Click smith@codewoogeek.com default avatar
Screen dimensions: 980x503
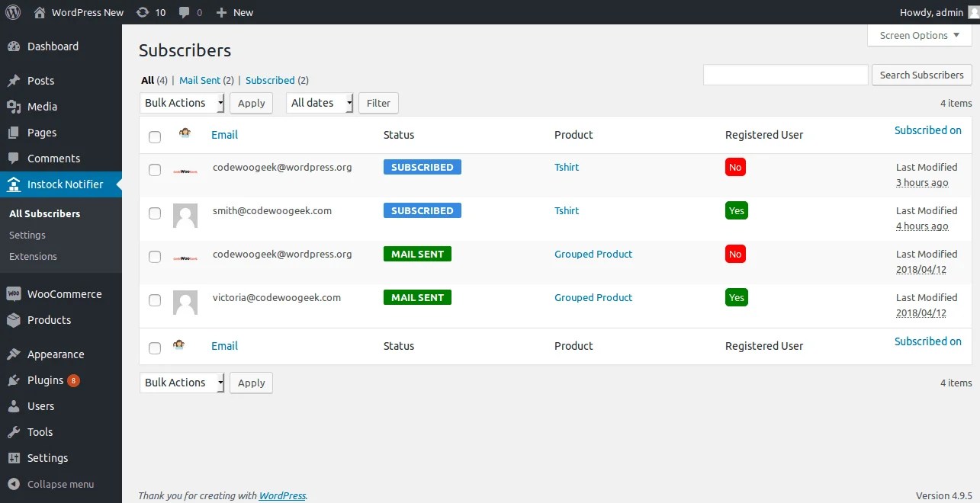tap(185, 216)
